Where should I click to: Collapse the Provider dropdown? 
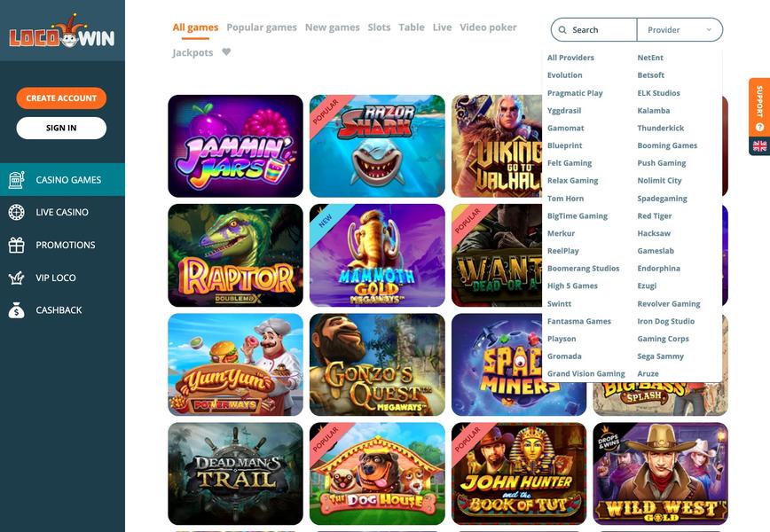680,30
